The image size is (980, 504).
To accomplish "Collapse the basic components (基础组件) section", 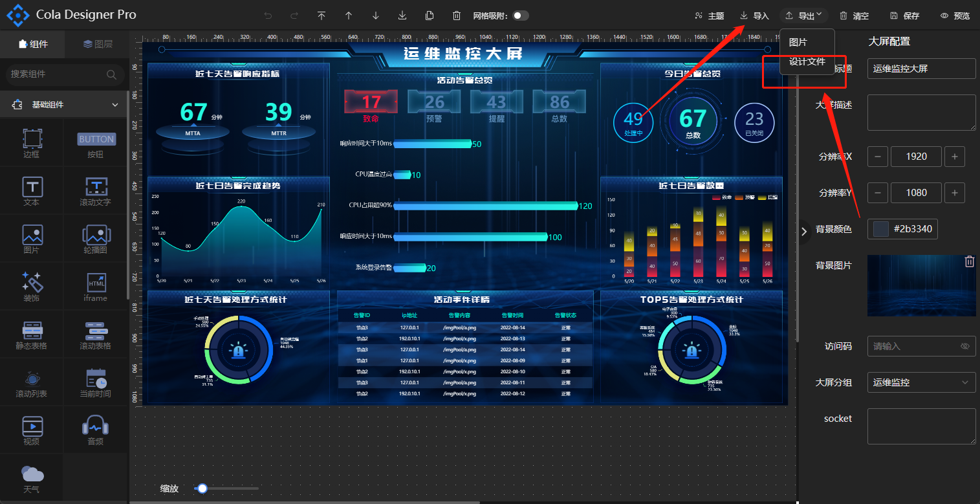I will [x=115, y=105].
